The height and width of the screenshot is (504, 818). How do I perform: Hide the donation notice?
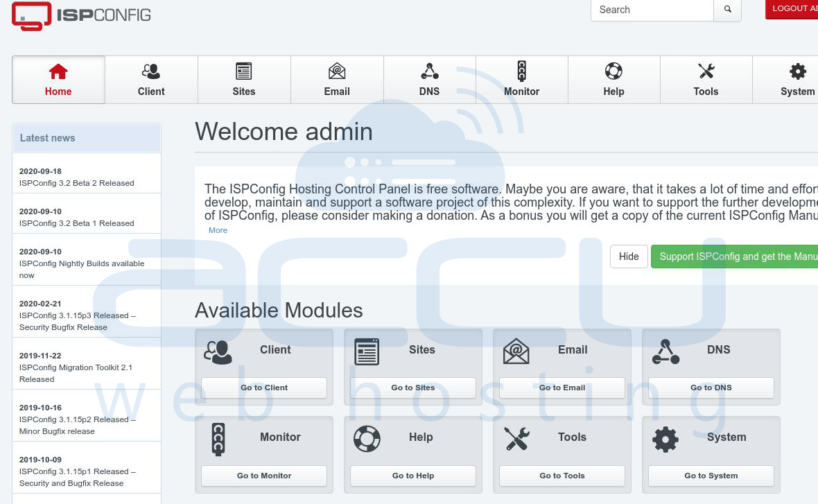(x=629, y=257)
